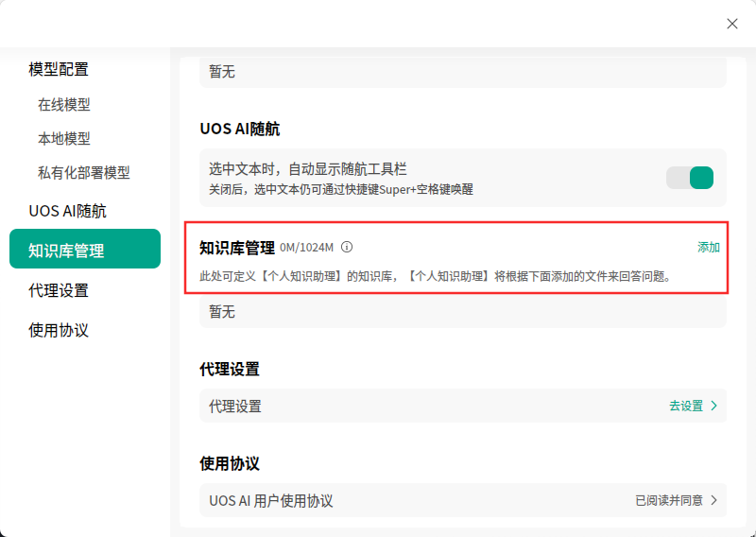Click the 知识库管理 section heading

(x=237, y=248)
